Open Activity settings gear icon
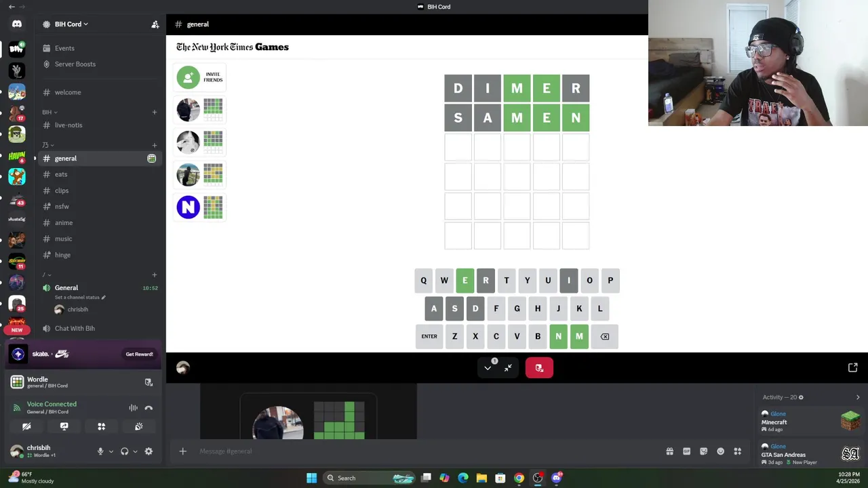Viewport: 868px width, 488px height. (x=801, y=397)
